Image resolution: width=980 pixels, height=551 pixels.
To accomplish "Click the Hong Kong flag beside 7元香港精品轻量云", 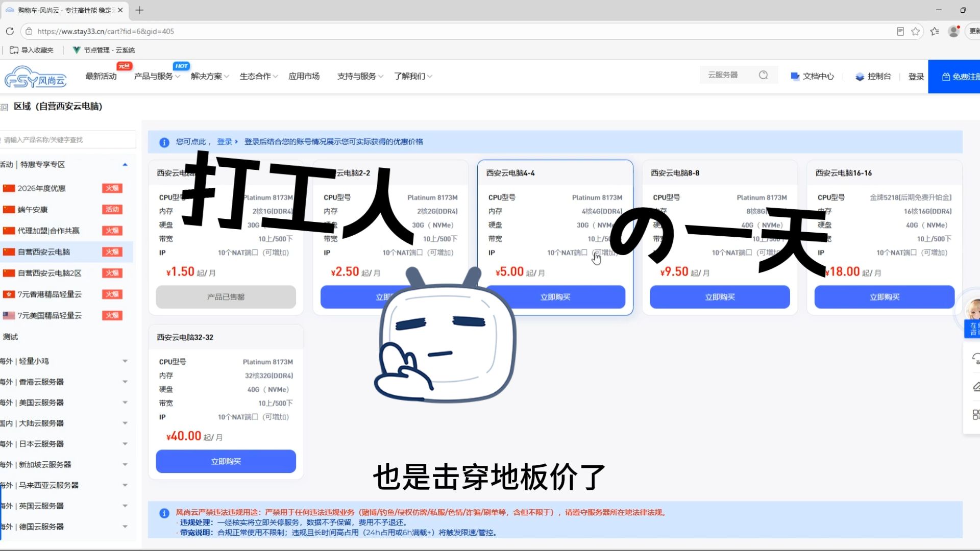I will [x=9, y=294].
